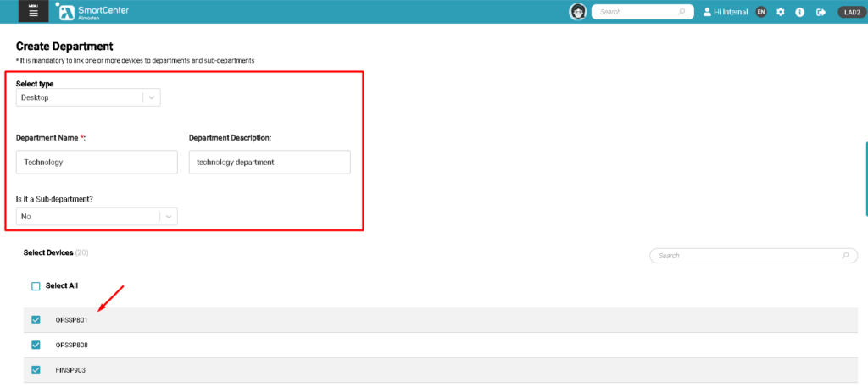Focus the Select Devices search box
This screenshot has width=868, height=387.
[x=746, y=255]
